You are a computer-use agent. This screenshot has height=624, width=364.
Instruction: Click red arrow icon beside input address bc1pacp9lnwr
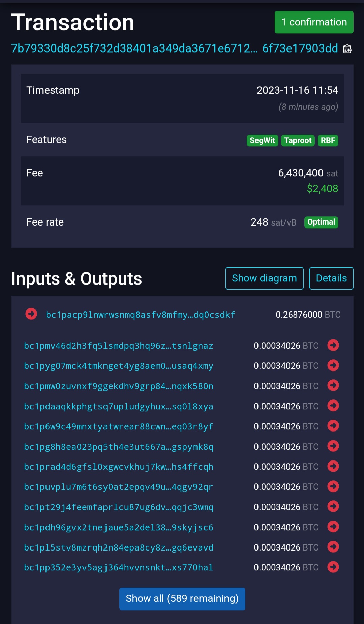(31, 314)
